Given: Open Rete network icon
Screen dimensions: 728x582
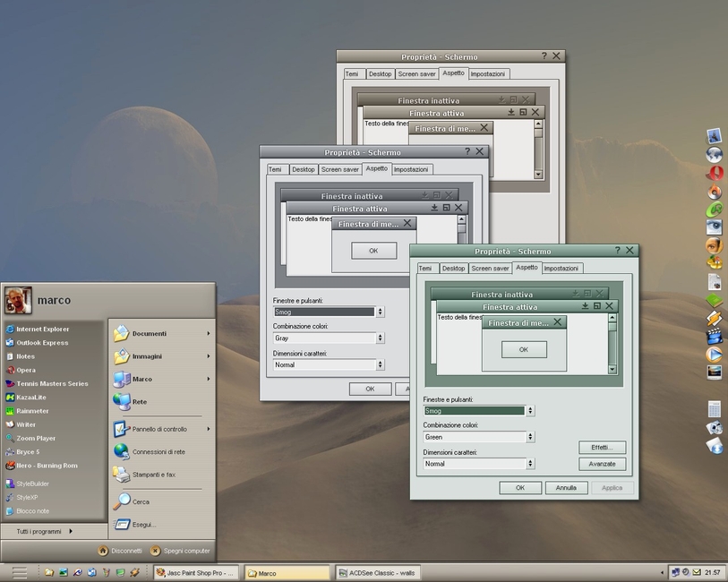Looking at the screenshot, I should coord(130,401).
